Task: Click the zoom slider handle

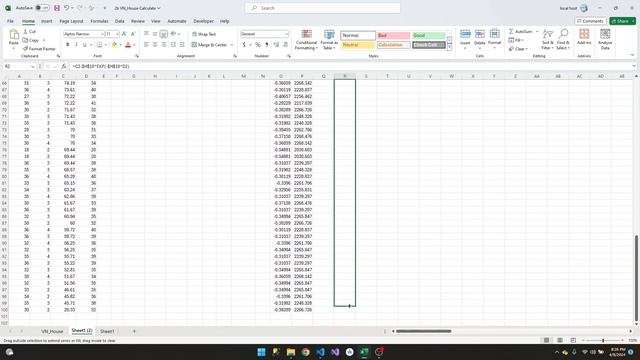Action: (603, 340)
